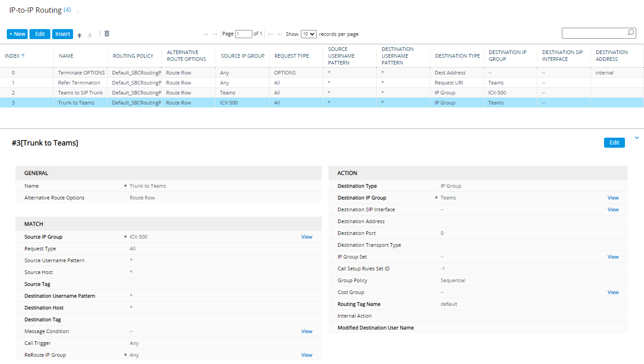Click the page number input field

point(243,34)
